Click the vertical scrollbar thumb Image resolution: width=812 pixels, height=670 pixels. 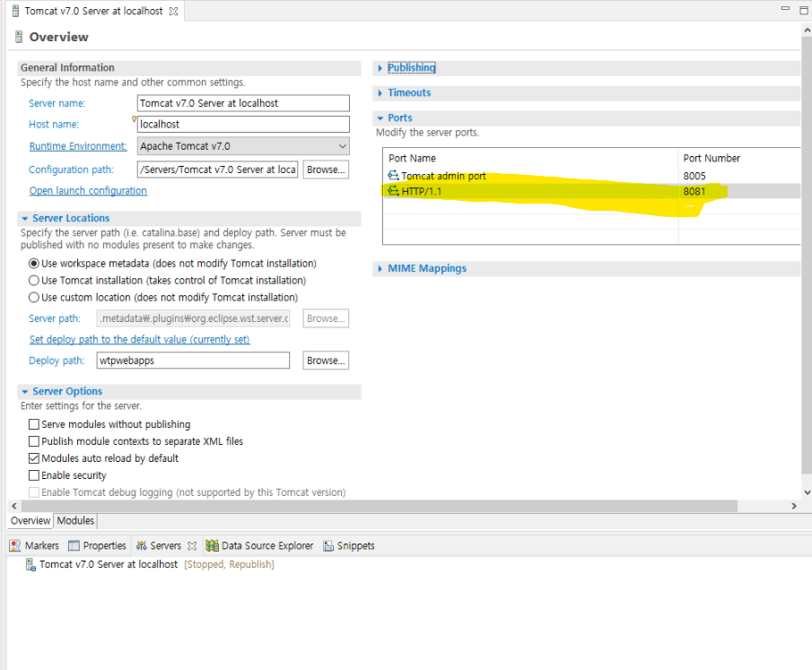point(807,256)
